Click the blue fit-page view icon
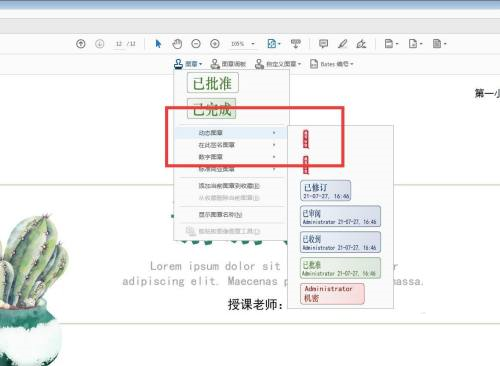 (x=272, y=44)
